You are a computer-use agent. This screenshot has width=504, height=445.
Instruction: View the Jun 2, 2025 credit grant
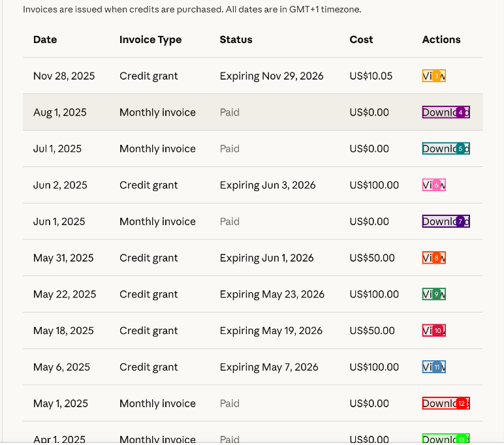coord(434,185)
